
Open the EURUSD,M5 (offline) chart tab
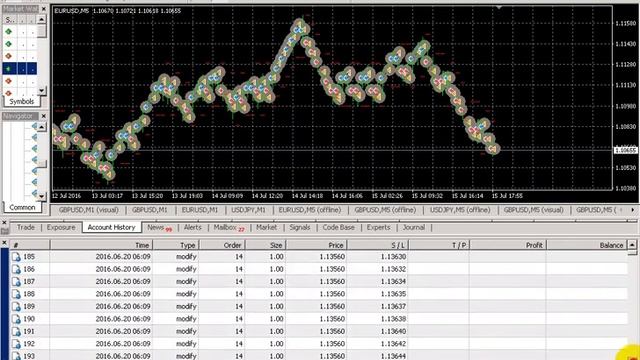[x=310, y=210]
